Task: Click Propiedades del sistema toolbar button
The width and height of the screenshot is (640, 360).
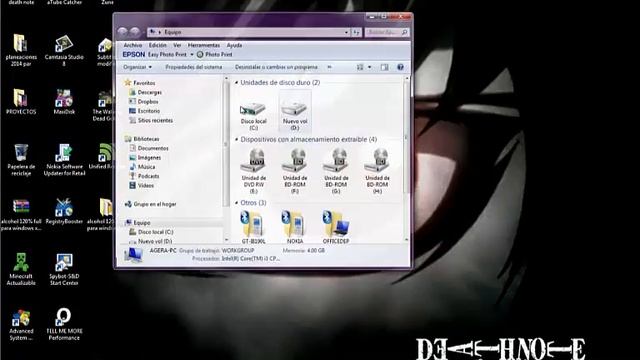Action: click(194, 67)
